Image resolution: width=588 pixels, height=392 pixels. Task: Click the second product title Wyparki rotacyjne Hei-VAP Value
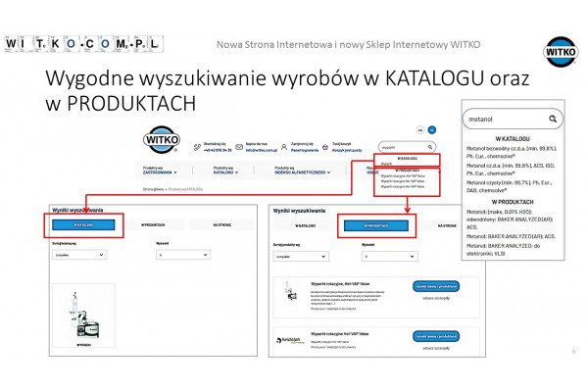pos(339,334)
